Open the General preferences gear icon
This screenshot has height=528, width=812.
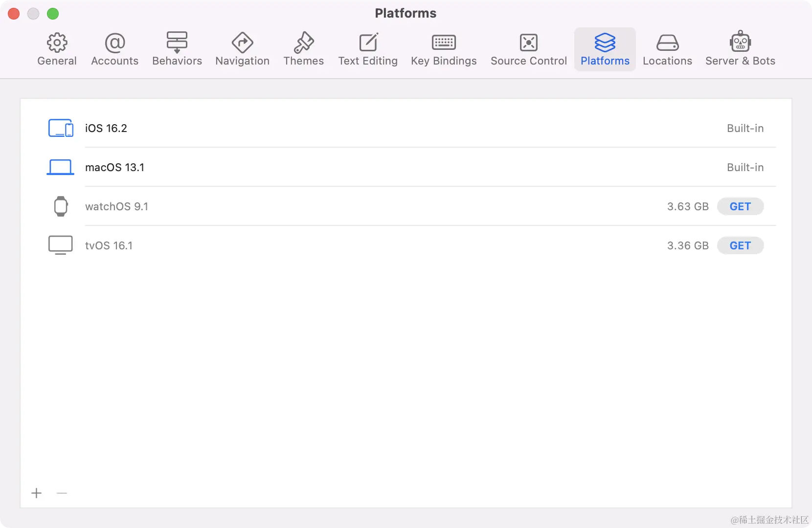pos(57,43)
